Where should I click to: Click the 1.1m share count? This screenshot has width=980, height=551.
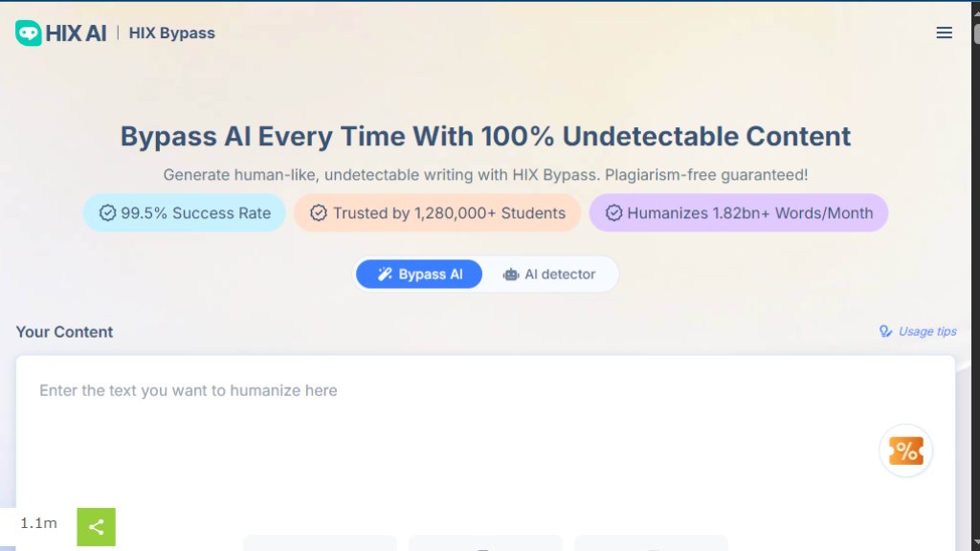click(38, 523)
